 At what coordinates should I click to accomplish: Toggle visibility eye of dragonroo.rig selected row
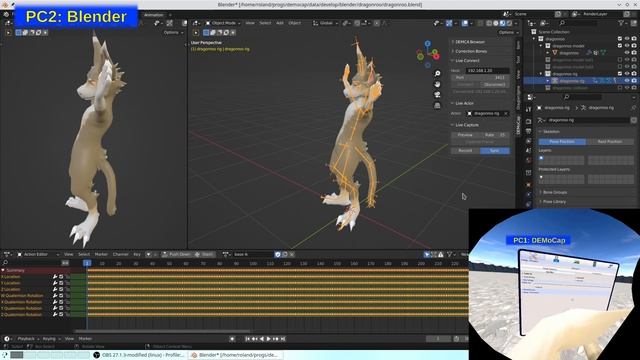tap(627, 81)
